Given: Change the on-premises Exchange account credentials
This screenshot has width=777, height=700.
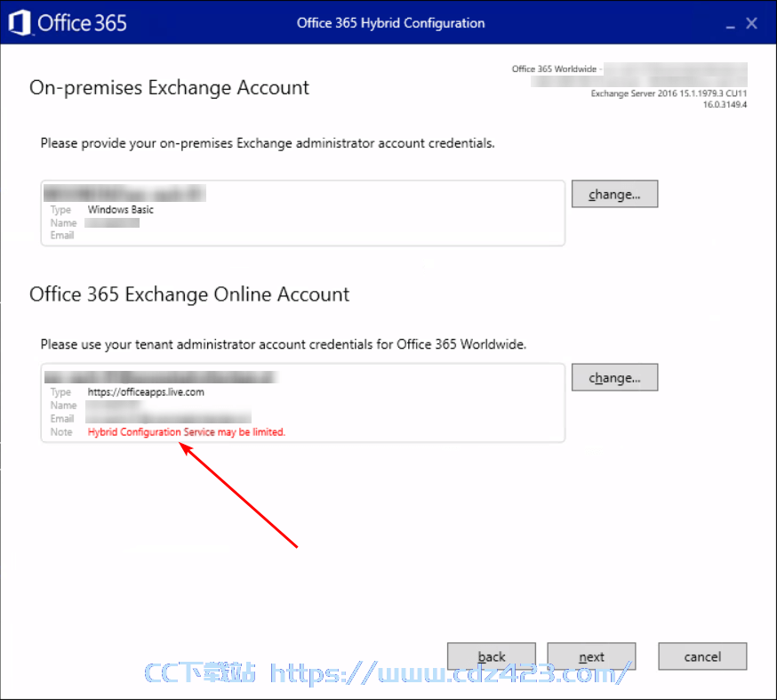Looking at the screenshot, I should coord(614,194).
